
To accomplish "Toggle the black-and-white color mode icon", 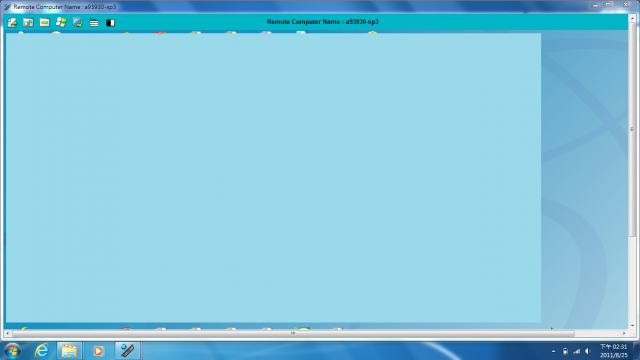I will click(110, 23).
